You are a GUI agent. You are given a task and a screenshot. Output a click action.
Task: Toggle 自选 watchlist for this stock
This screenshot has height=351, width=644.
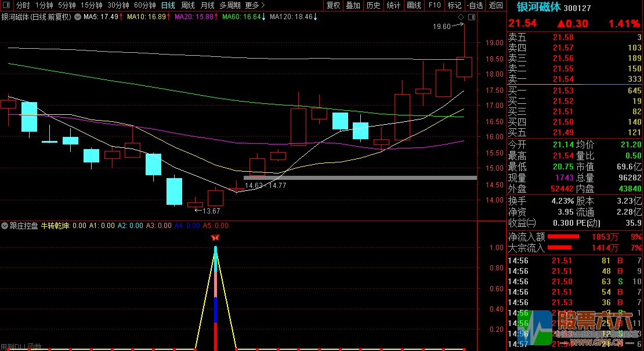[475, 5]
